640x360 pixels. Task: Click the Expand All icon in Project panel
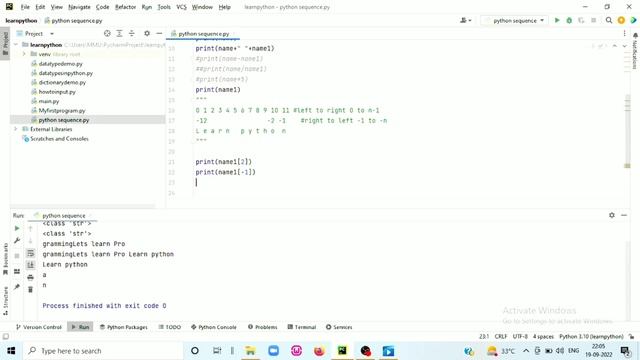pyautogui.click(x=119, y=33)
